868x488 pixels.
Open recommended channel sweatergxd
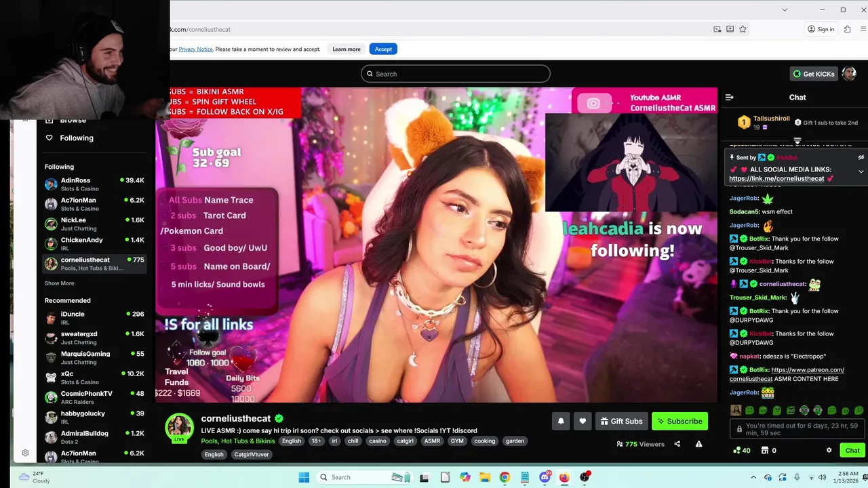click(x=94, y=338)
